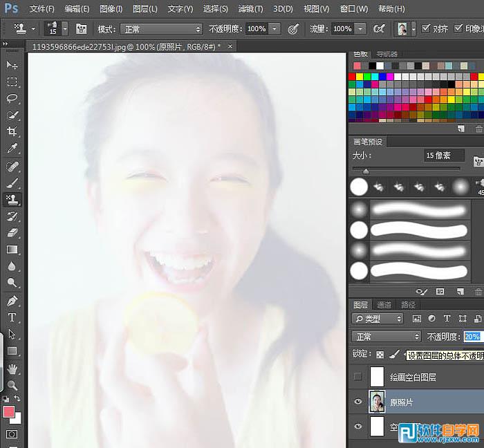
Task: Toggle the 对齐 checkbox
Action: point(426,29)
